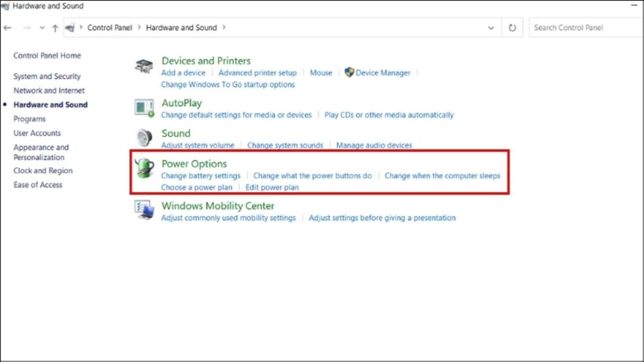Image resolution: width=644 pixels, height=362 pixels.
Task: Open the AutoPlay heading link
Action: 181,103
